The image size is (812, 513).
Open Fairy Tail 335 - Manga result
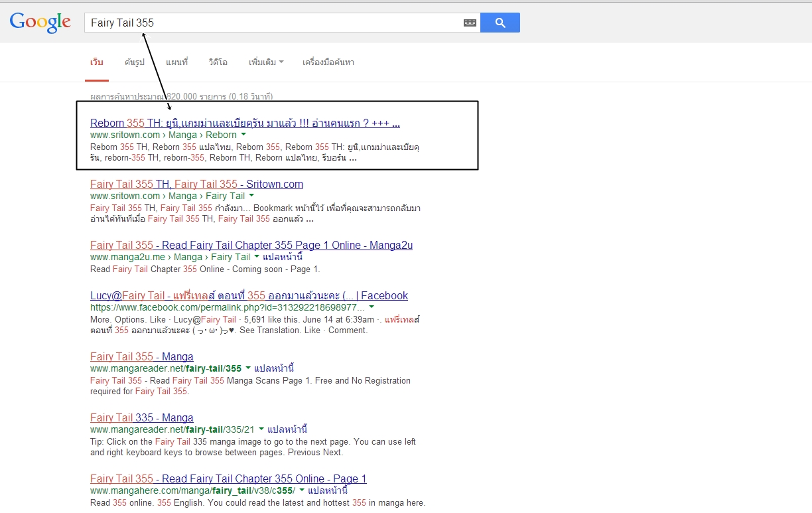point(142,417)
